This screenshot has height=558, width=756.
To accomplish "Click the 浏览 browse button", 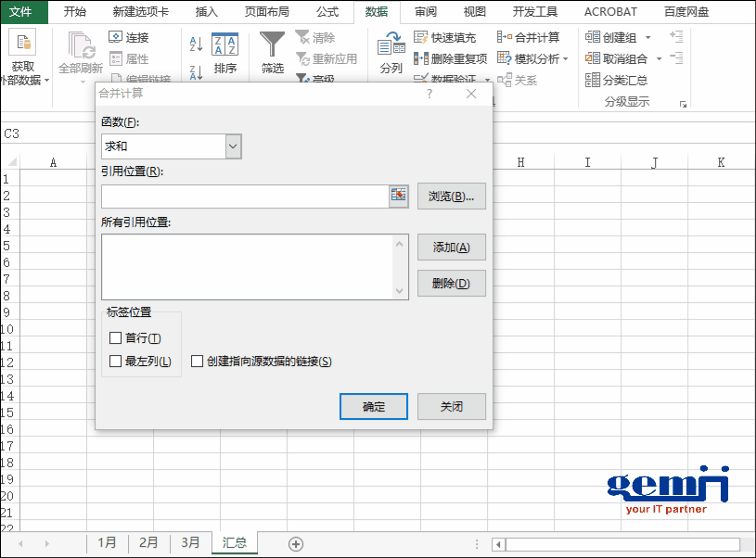I will [451, 197].
